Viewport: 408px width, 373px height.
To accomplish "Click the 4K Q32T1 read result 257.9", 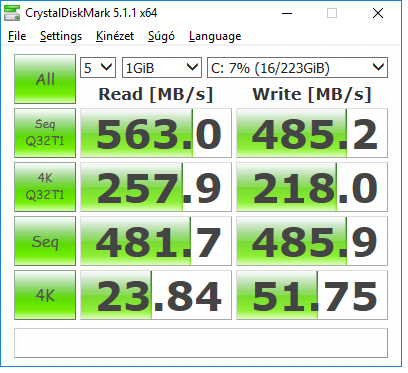I will [156, 187].
